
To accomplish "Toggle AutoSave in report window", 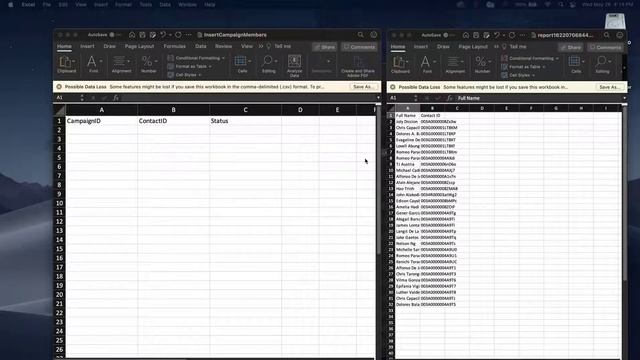I will click(x=448, y=36).
